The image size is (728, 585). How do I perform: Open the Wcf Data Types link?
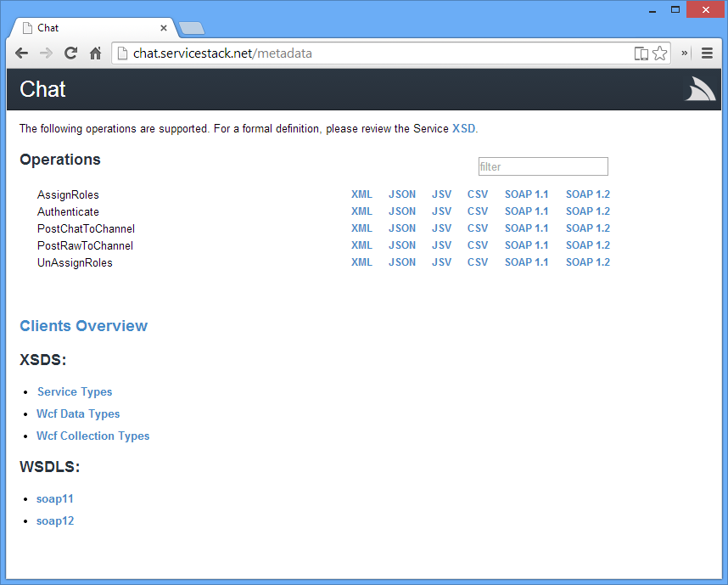(78, 413)
